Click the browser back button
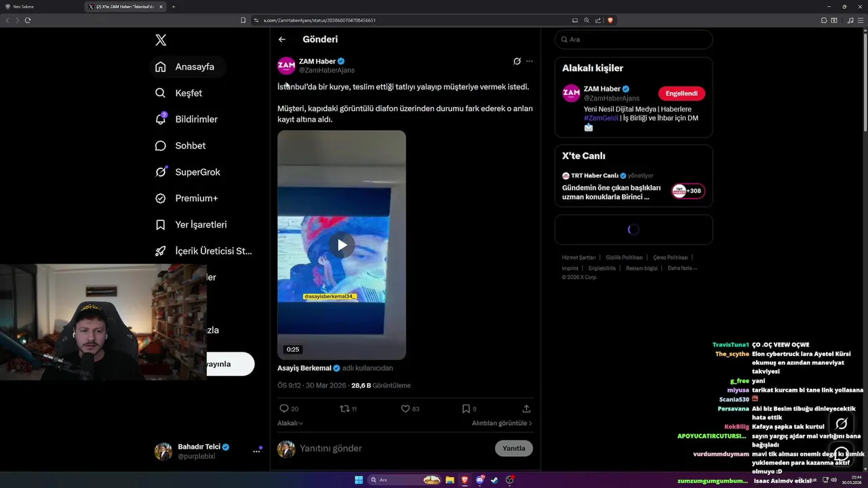This screenshot has width=868, height=488. [7, 20]
